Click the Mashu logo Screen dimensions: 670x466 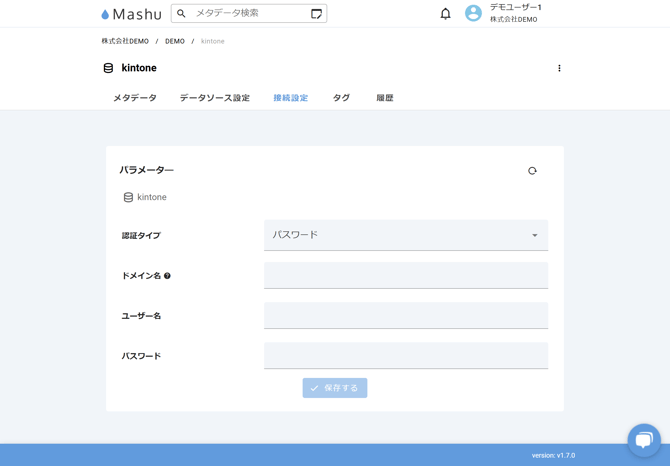coord(131,14)
